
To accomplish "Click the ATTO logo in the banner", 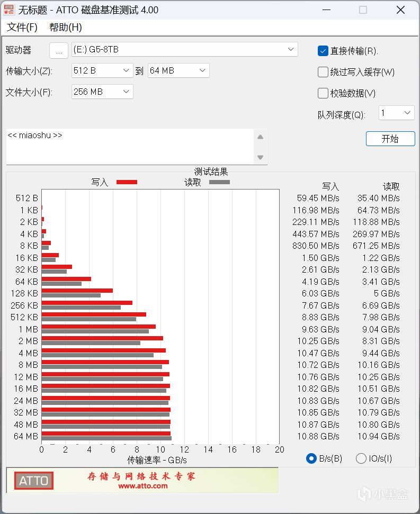I will tap(34, 481).
